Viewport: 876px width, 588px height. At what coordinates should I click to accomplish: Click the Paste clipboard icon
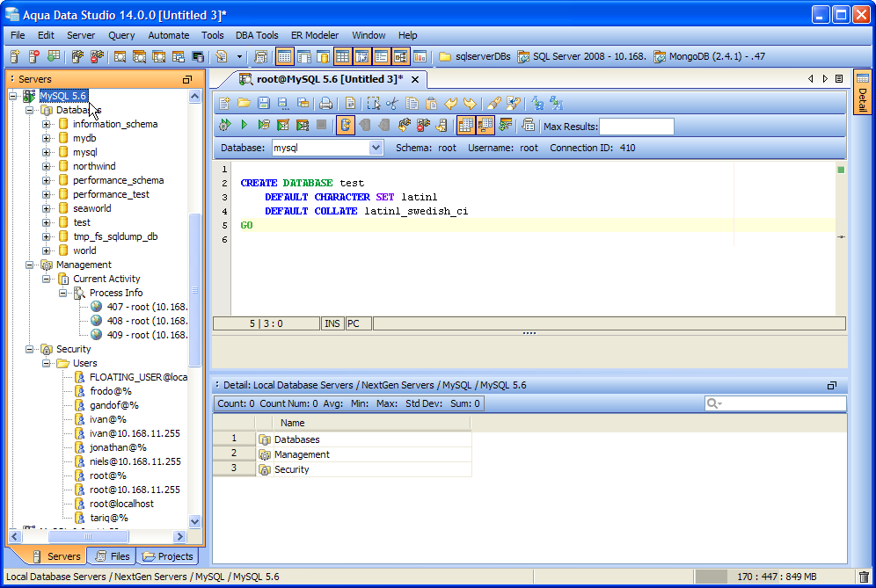(431, 104)
